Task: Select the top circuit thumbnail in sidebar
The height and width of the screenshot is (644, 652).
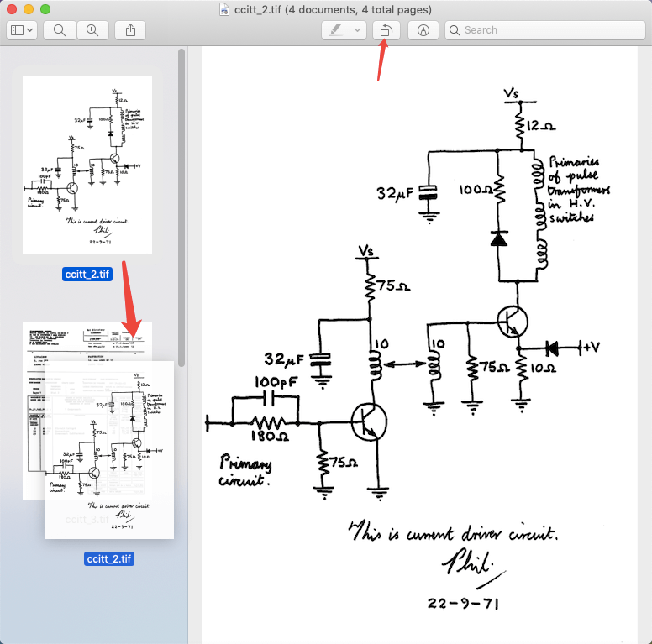Action: [x=87, y=165]
